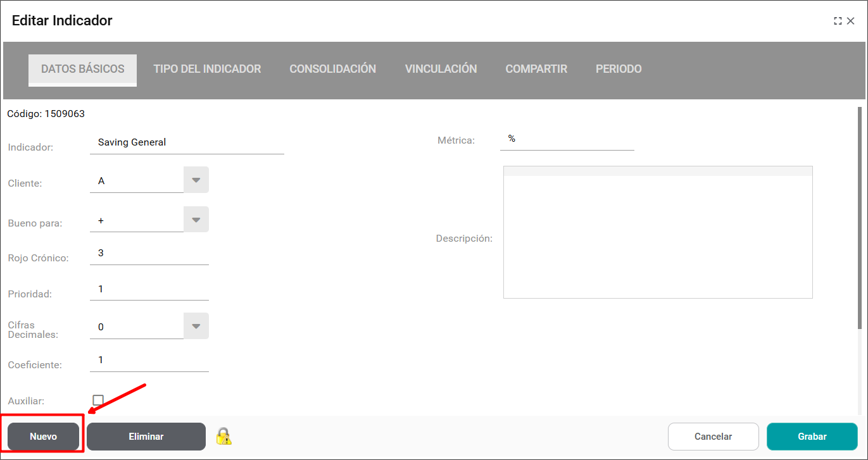The width and height of the screenshot is (868, 460).
Task: Click inside the Descripción text area
Action: (657, 237)
